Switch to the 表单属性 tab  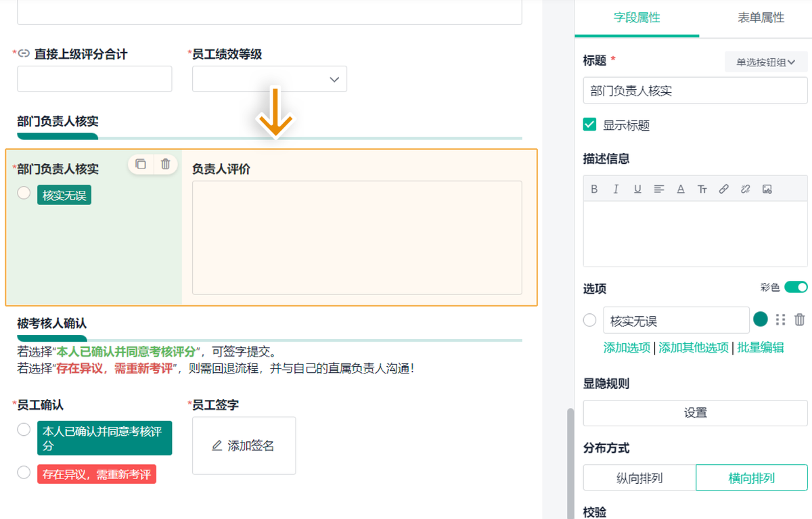pos(761,18)
